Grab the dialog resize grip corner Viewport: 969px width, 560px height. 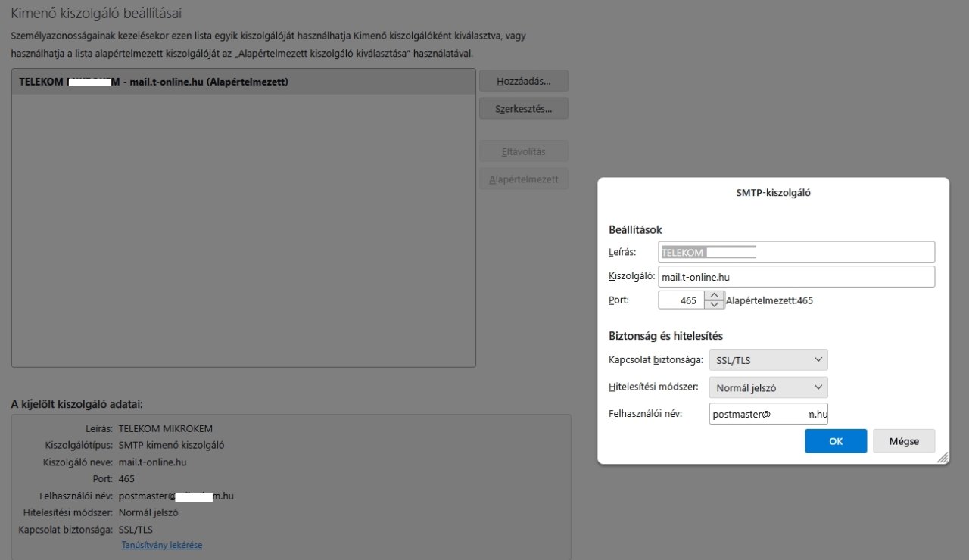(x=943, y=458)
